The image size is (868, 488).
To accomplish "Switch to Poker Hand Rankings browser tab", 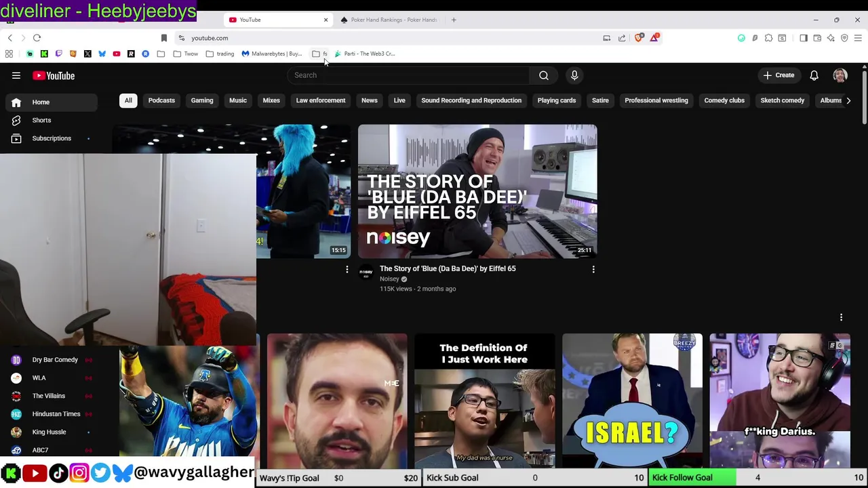I will click(389, 20).
